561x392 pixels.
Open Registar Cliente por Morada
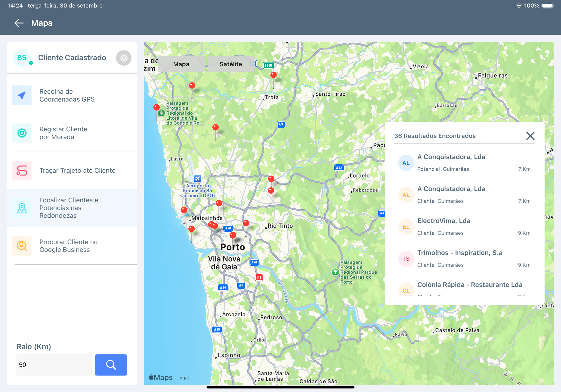pos(72,133)
